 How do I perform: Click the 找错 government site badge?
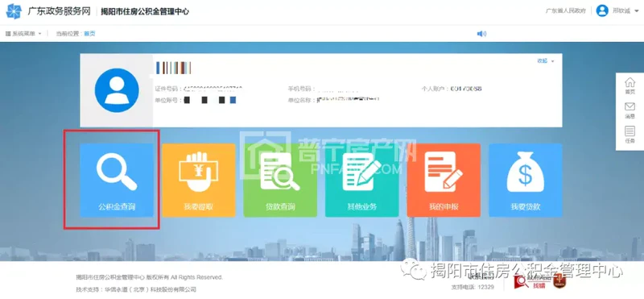(533, 282)
